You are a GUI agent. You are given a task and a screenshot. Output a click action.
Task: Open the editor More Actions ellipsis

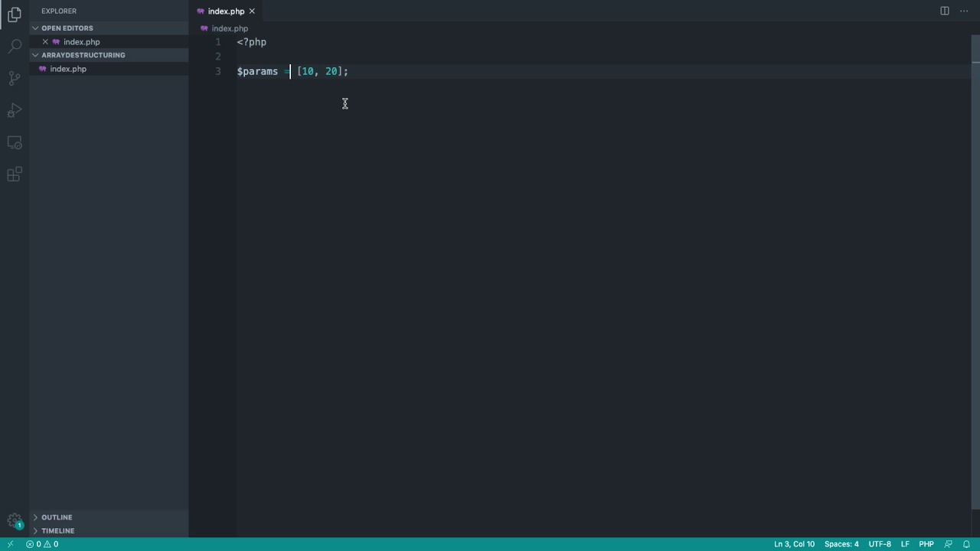[x=964, y=11]
